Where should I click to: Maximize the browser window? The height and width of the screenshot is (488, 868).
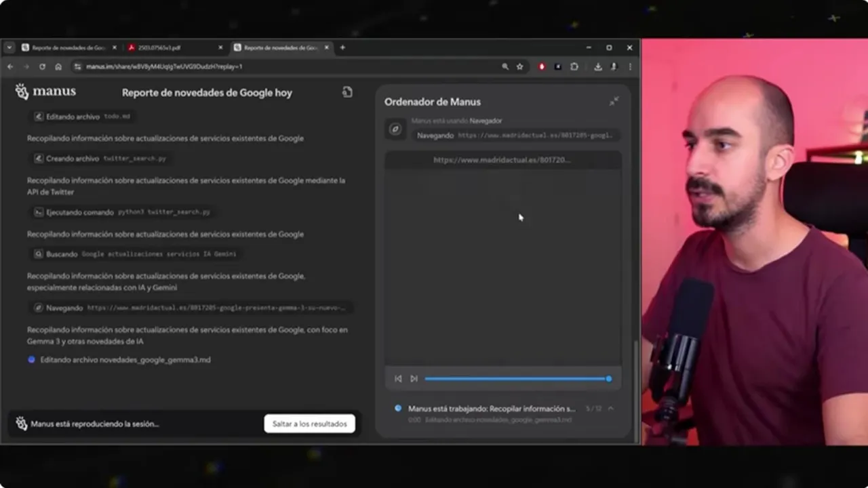[x=609, y=47]
